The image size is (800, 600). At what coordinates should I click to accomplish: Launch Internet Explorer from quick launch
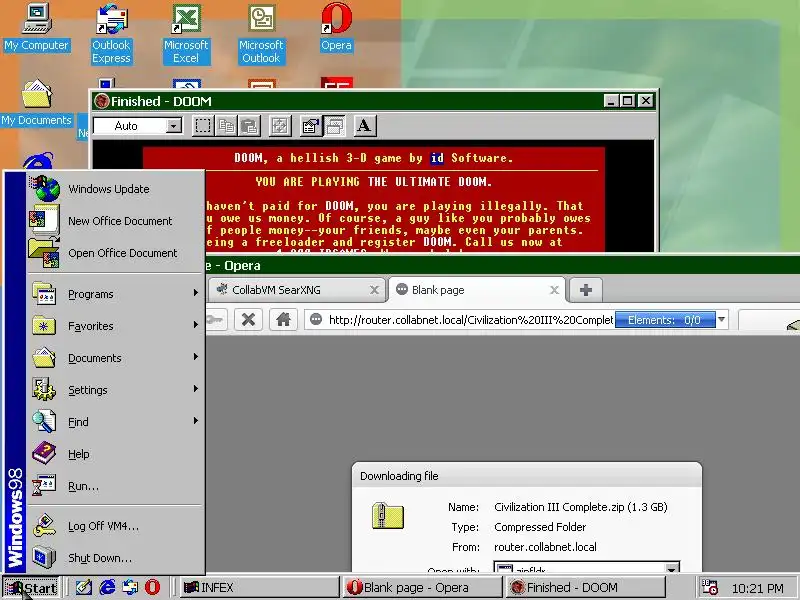[x=107, y=587]
